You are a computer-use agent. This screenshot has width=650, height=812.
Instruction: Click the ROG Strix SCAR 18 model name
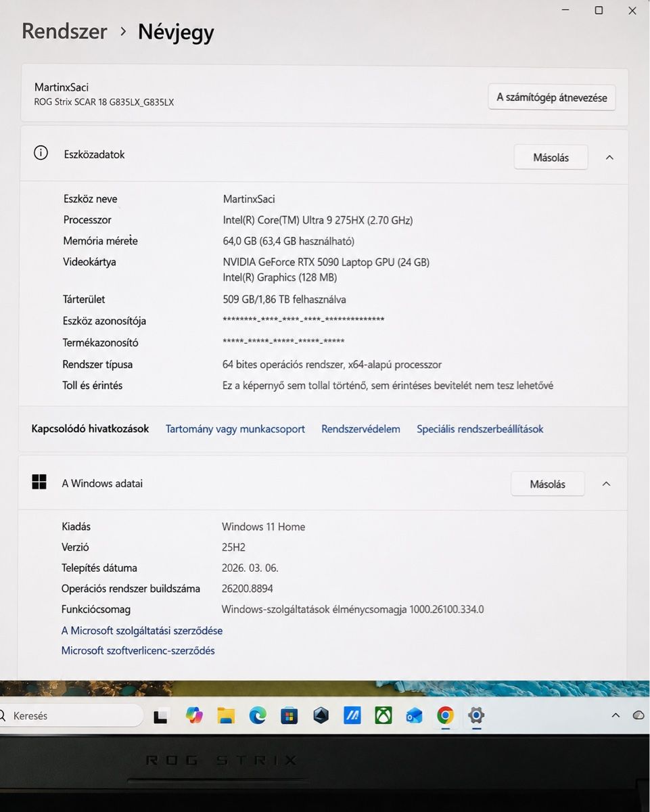(104, 102)
